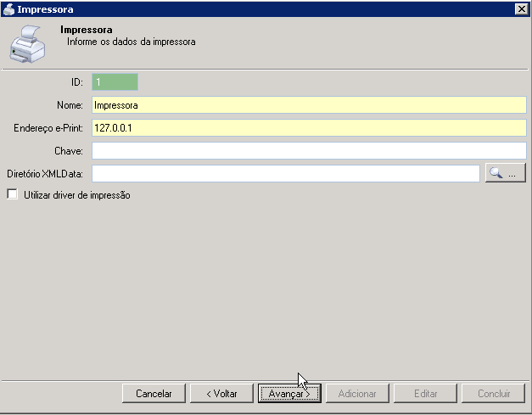The image size is (532, 415).
Task: Click the Nome input field
Action: 309,105
